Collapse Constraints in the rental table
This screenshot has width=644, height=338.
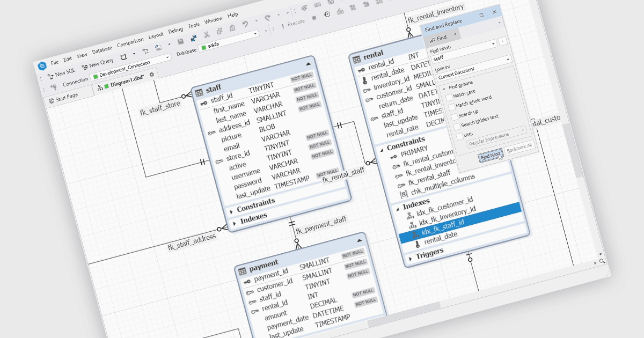(382, 150)
